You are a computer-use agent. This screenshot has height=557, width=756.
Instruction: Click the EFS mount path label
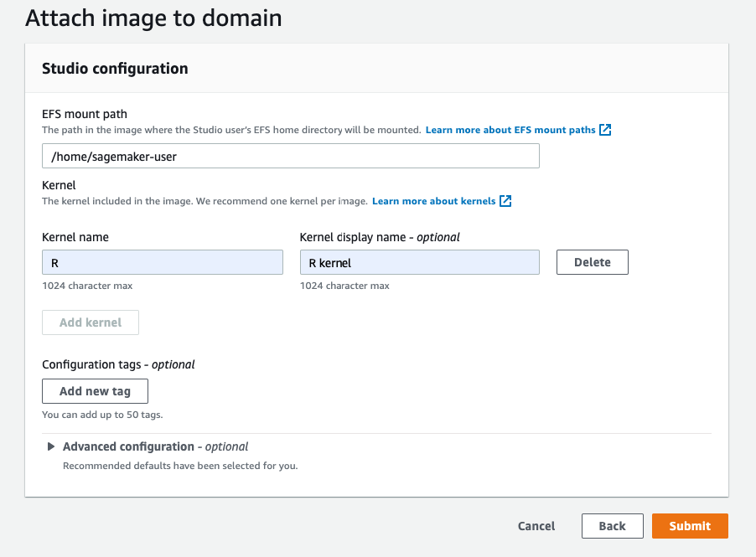pos(85,114)
